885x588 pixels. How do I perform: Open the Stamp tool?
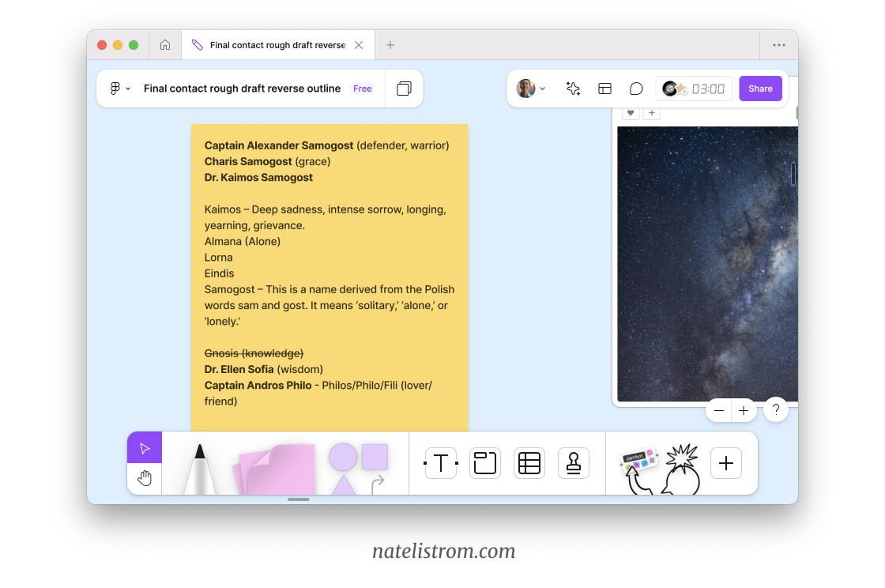point(574,463)
